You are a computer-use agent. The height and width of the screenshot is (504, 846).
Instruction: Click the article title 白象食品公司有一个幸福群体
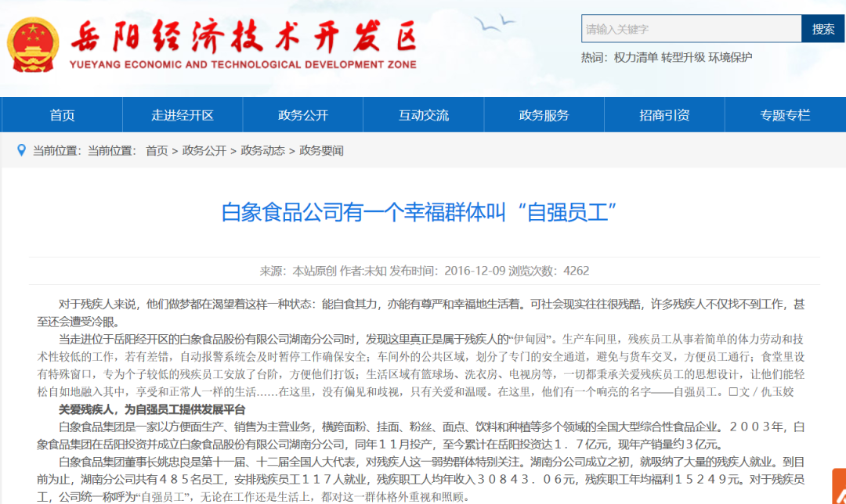[x=418, y=212]
